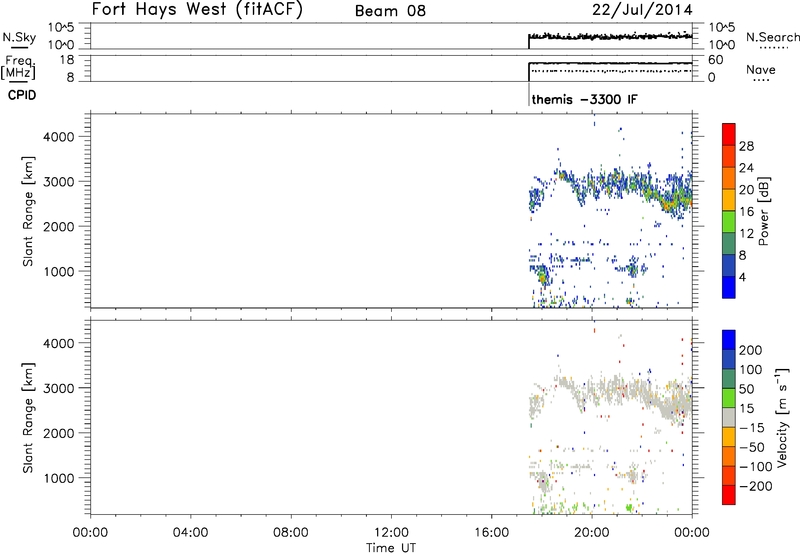800x554 pixels.
Task: Click the "Time UT" axis title
Action: pos(391,547)
